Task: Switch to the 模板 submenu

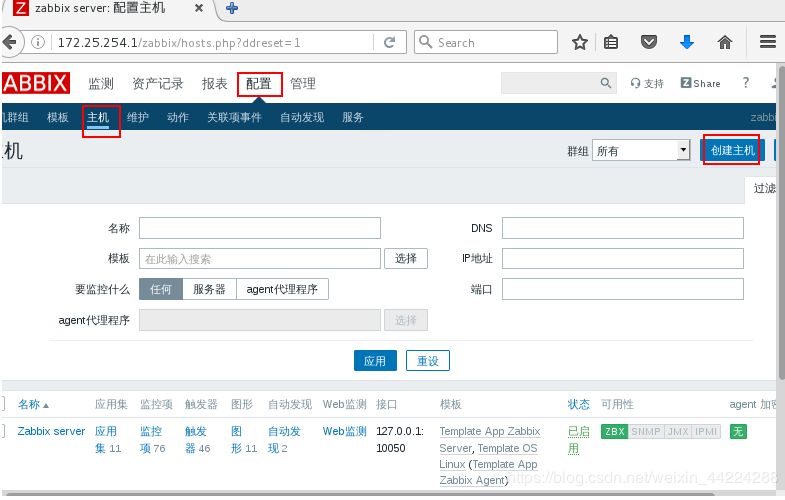Action: [x=58, y=117]
